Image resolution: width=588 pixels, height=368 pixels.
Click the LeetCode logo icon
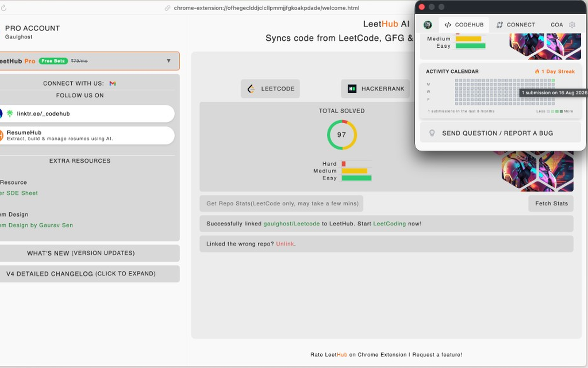point(251,89)
